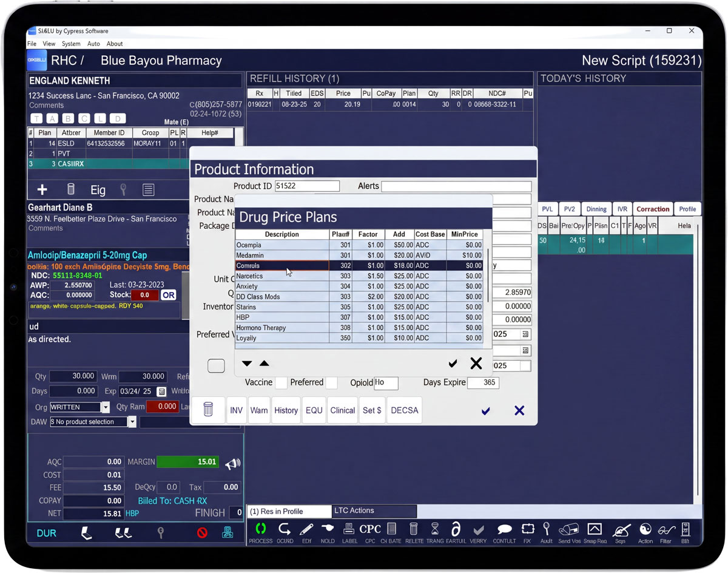The image size is (728, 573).
Task: Click the Set $ button
Action: 372,410
